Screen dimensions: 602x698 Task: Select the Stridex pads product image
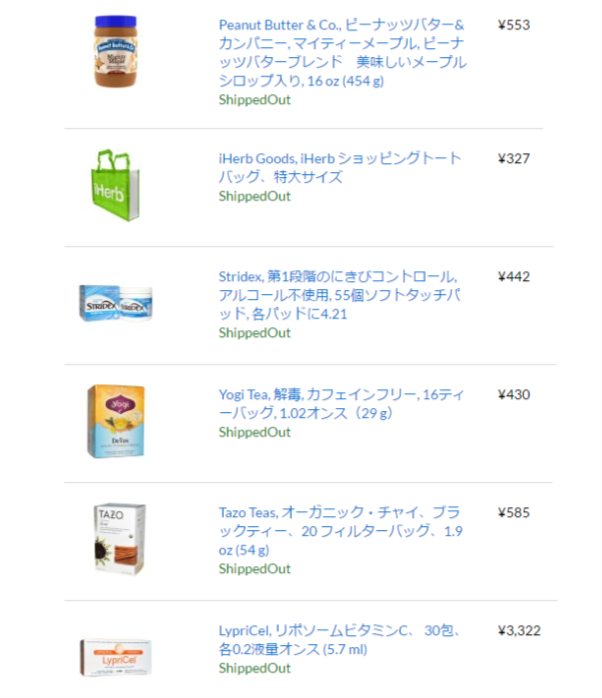click(115, 303)
